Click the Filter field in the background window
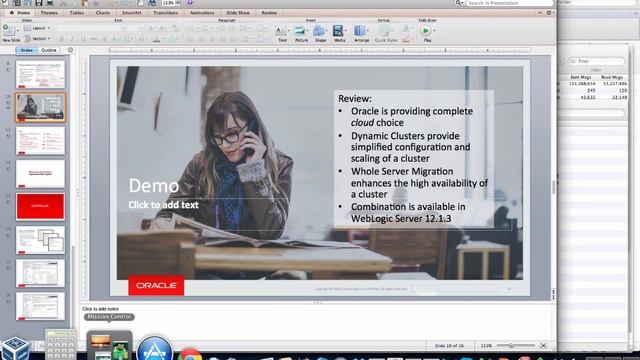 (596, 61)
